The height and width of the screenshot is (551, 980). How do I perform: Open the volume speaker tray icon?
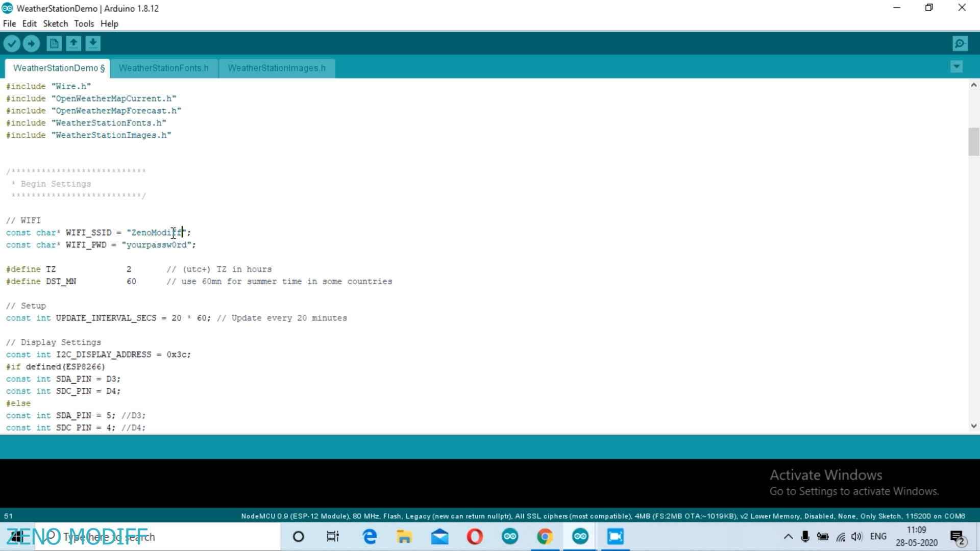click(857, 537)
